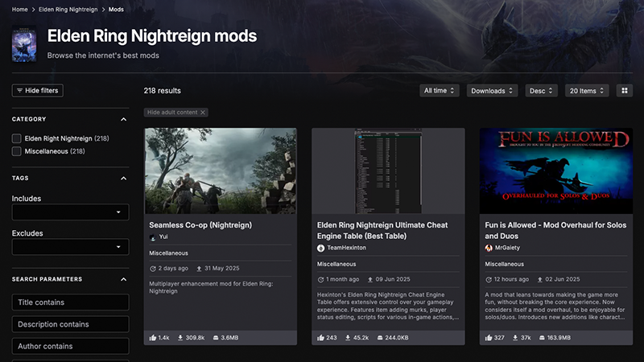Click the 'Multiplayer enhancement mod' description text
The image size is (644, 362).
(211, 287)
